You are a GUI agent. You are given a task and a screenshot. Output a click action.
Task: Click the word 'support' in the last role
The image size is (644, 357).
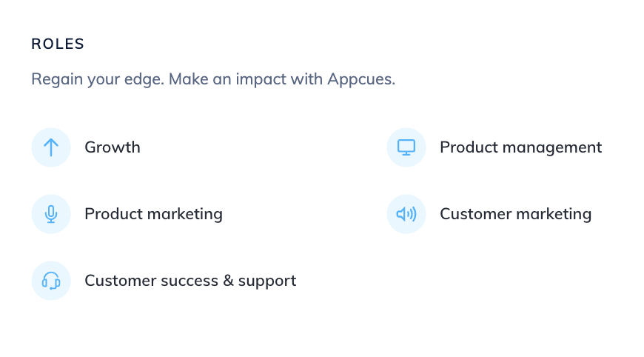click(x=267, y=281)
